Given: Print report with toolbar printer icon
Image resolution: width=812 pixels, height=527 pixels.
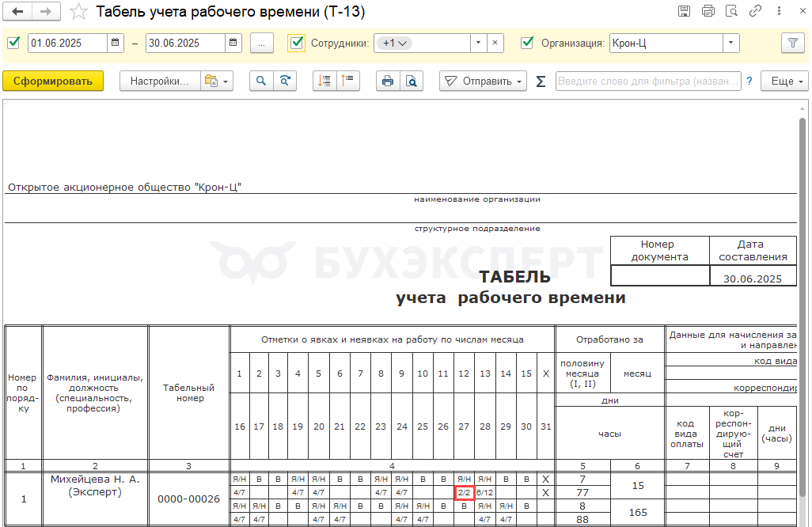Looking at the screenshot, I should pyautogui.click(x=387, y=82).
